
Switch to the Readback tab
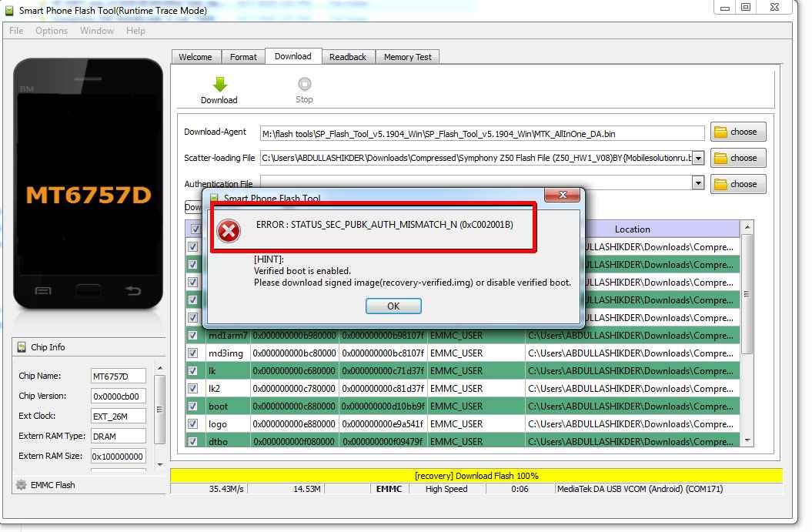[348, 55]
